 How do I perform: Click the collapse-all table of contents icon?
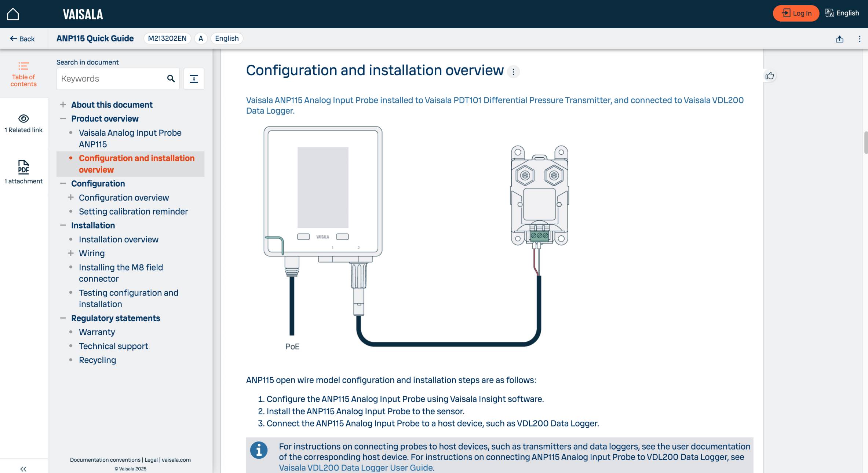click(x=194, y=78)
